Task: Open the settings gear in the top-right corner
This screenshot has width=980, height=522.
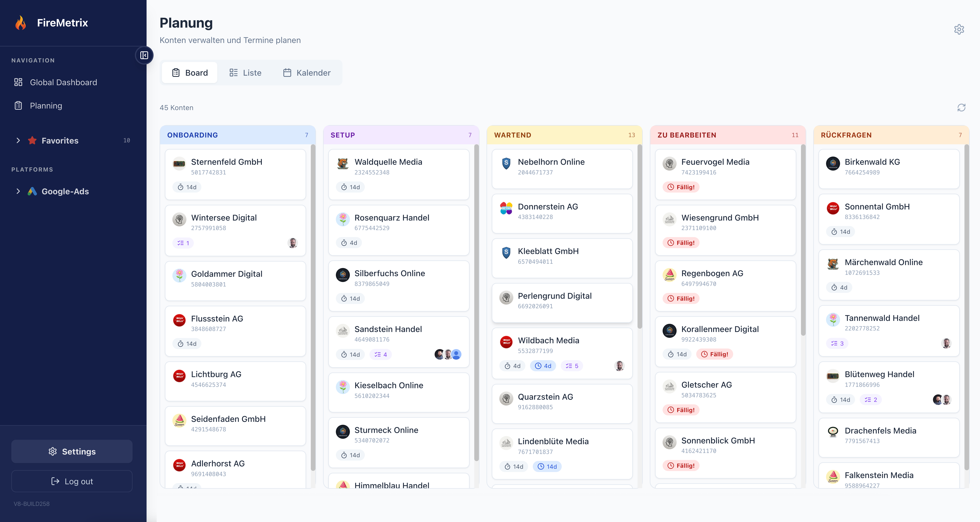Action: point(959,29)
